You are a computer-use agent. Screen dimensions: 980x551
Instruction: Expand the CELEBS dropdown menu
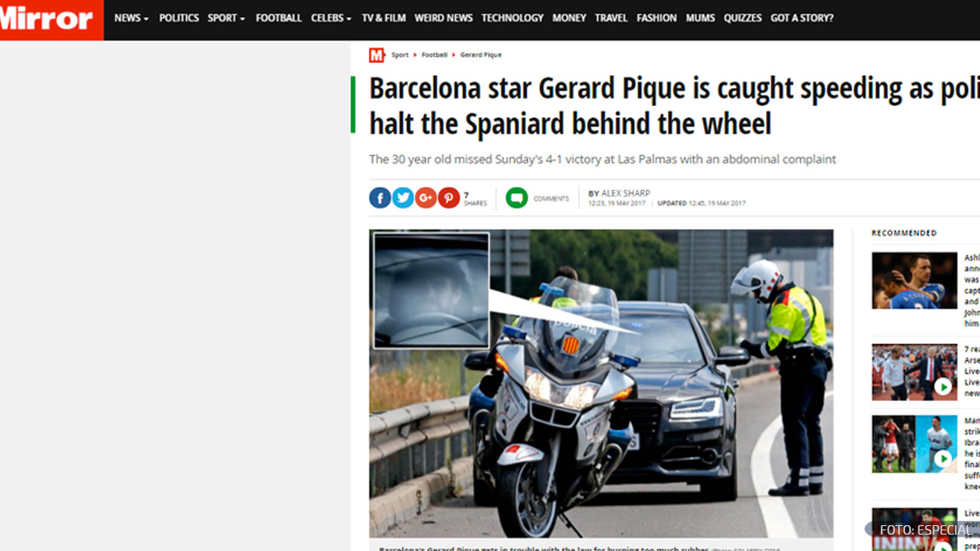pyautogui.click(x=331, y=18)
